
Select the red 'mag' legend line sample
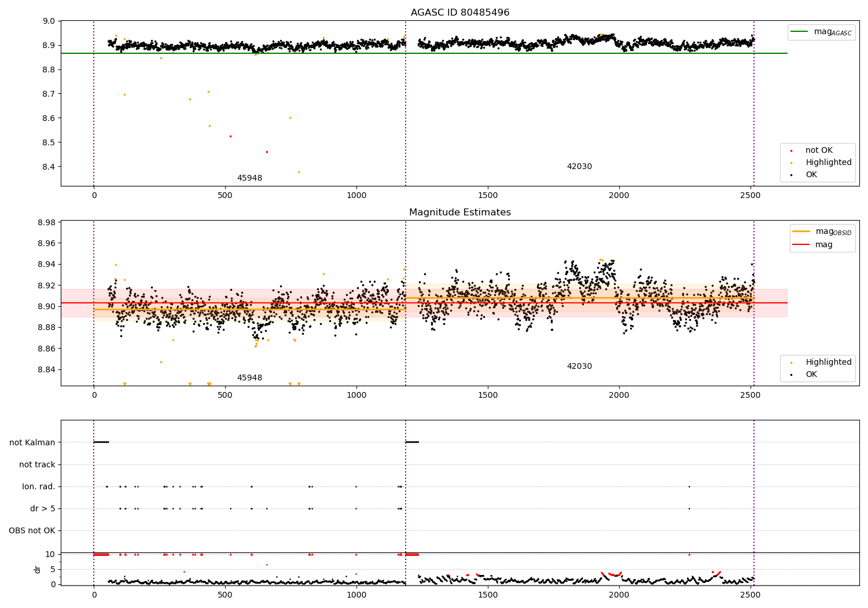point(801,245)
